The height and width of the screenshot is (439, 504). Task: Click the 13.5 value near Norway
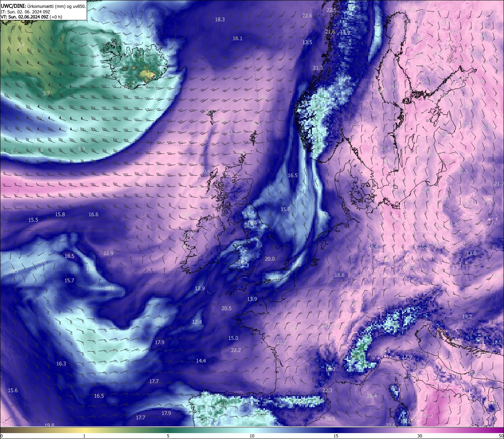pyautogui.click(x=307, y=42)
